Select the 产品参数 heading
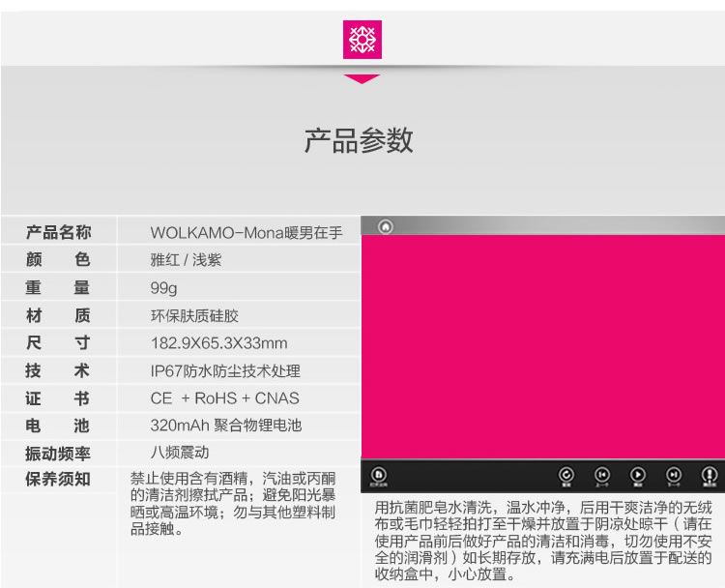This screenshot has height=588, width=725. [359, 141]
